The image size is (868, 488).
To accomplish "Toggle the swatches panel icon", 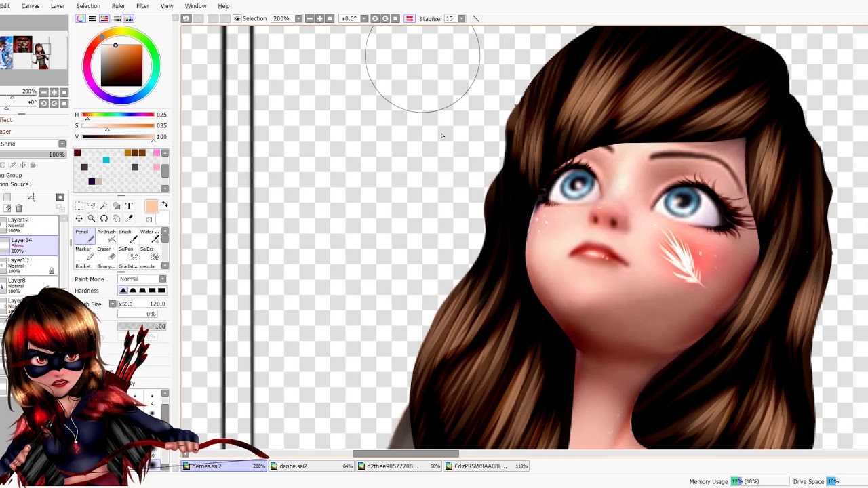I will pos(129,18).
